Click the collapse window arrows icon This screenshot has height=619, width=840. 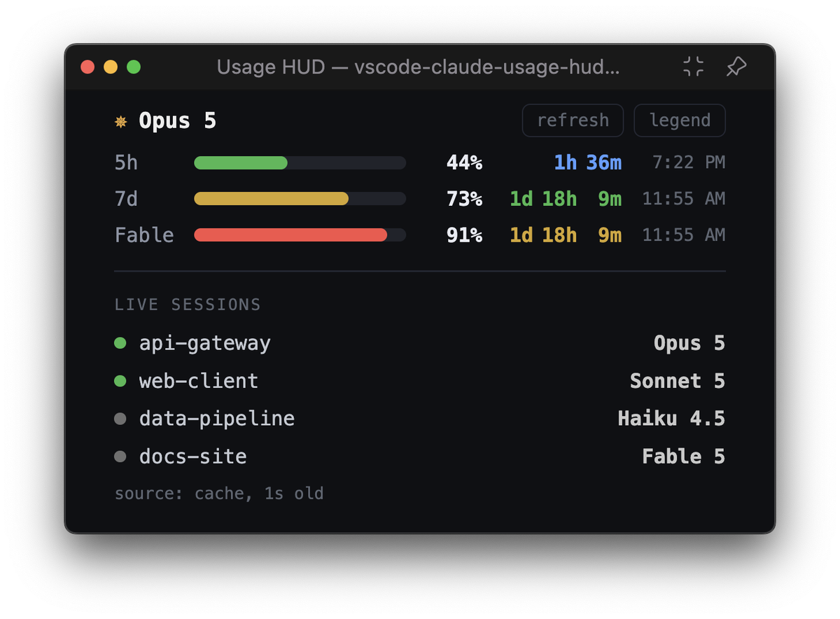(693, 67)
